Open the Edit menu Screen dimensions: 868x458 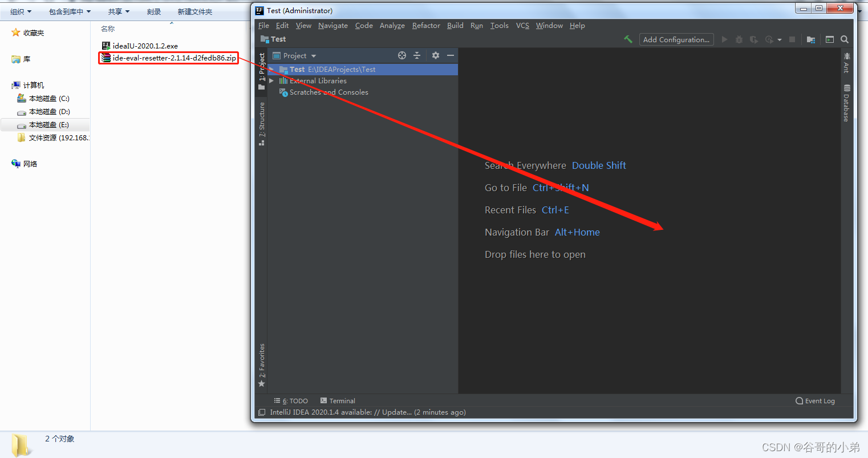pos(282,25)
